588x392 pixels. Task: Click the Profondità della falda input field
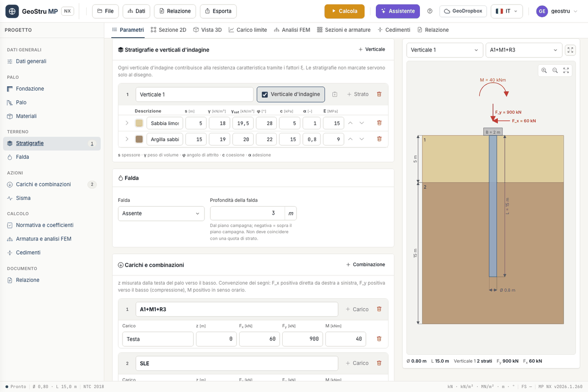247,214
